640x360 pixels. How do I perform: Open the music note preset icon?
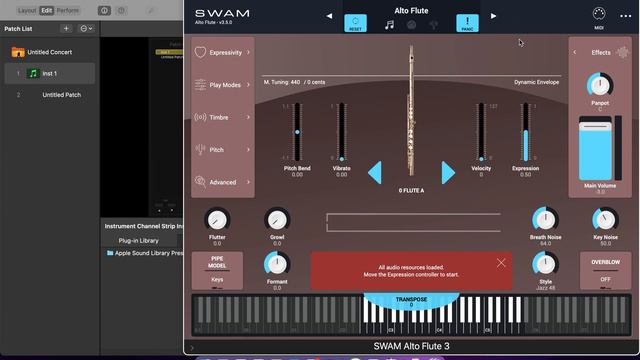point(389,25)
